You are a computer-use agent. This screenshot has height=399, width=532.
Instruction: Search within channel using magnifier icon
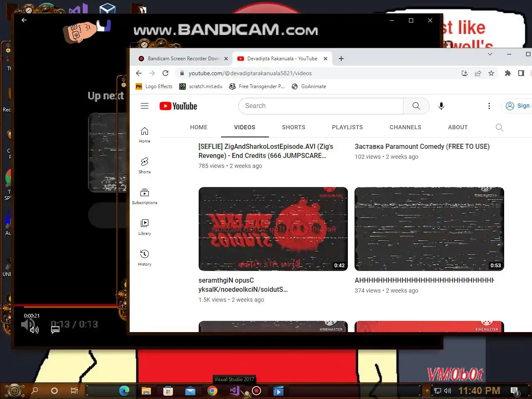500,128
